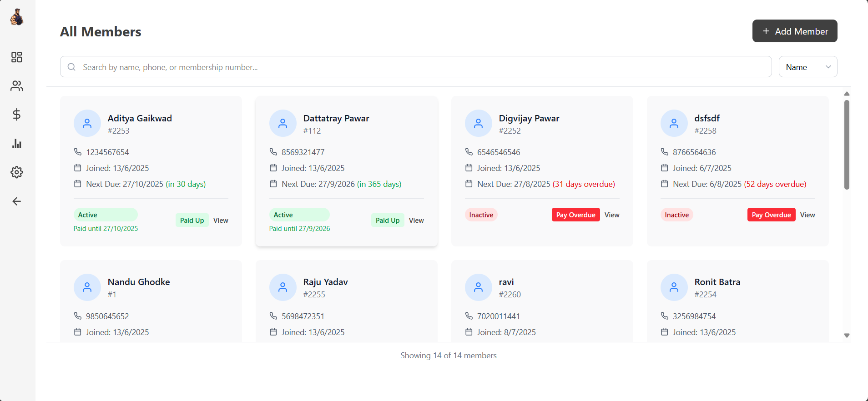Click phone icon beside 6546546546
Viewport: 868px width, 401px height.
[x=469, y=152]
